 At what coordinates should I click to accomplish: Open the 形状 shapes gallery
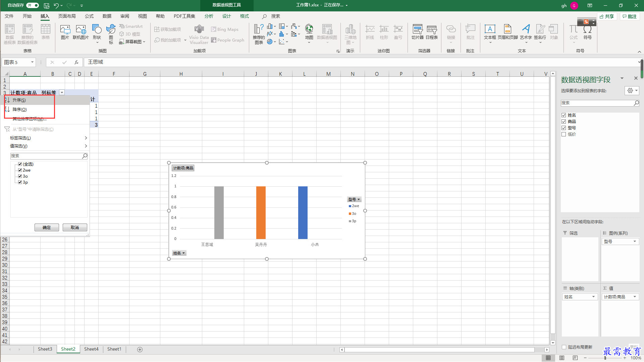(x=97, y=34)
